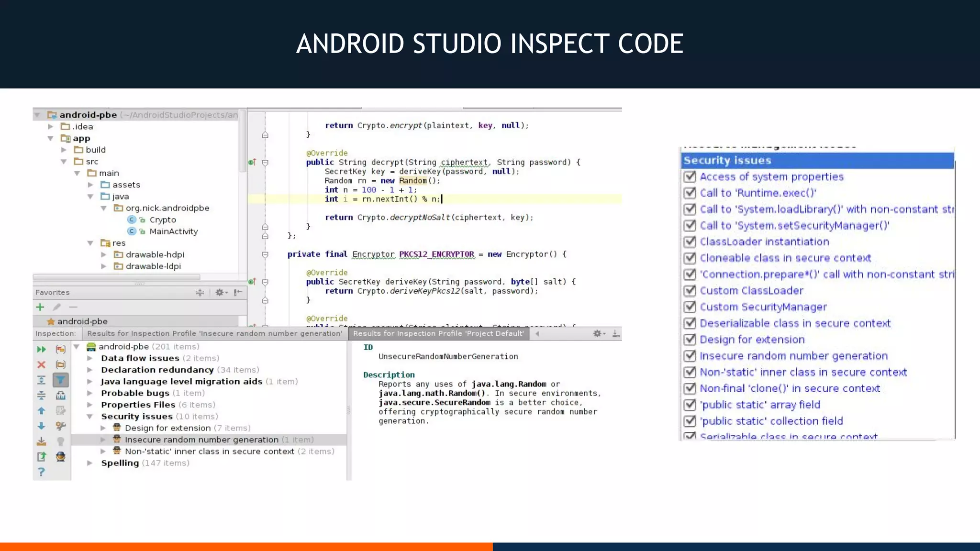Toggle 'Custom ClassLoader' inspection checkbox
This screenshot has height=551, width=980.
click(x=690, y=291)
